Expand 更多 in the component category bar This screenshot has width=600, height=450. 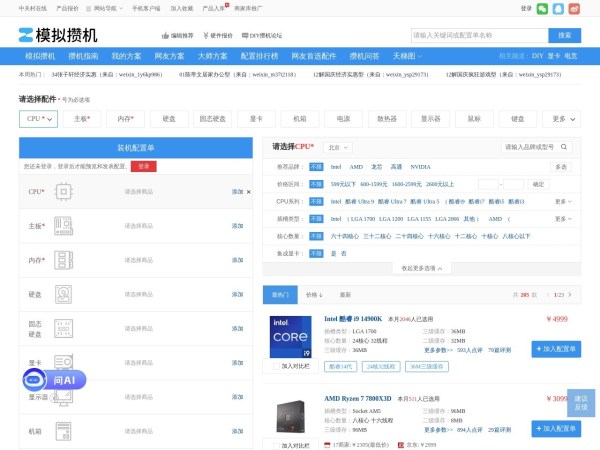(563, 119)
